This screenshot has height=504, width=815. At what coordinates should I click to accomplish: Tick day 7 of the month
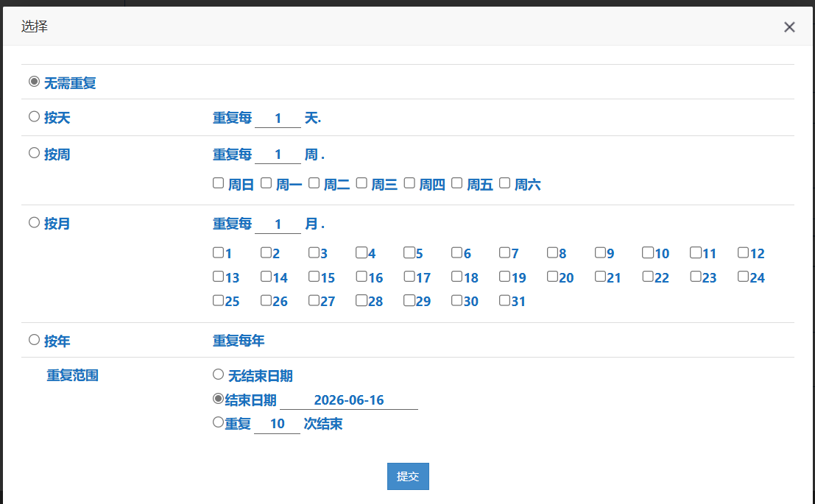coord(505,252)
